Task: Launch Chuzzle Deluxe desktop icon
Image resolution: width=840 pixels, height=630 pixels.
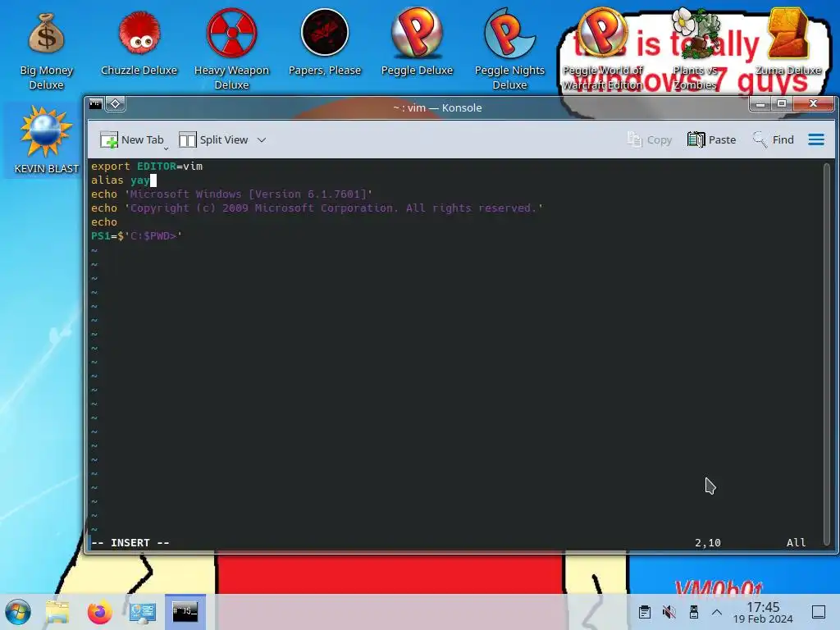Action: pos(139,44)
